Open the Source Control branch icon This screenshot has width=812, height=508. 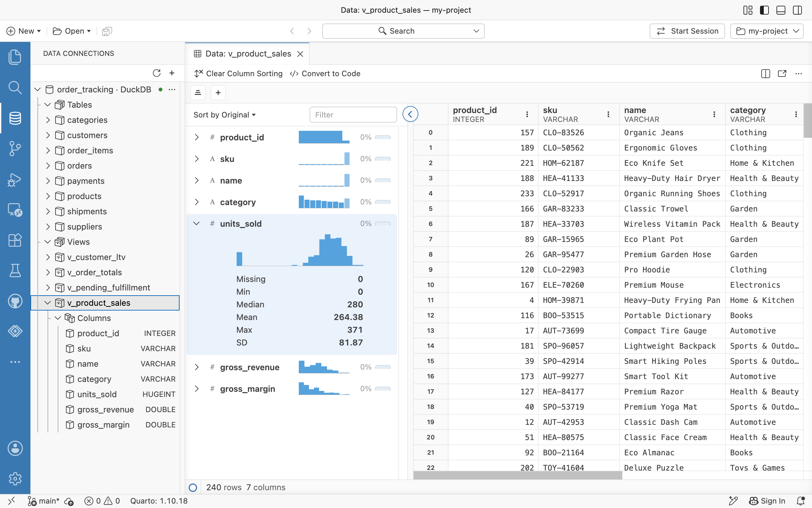15,149
